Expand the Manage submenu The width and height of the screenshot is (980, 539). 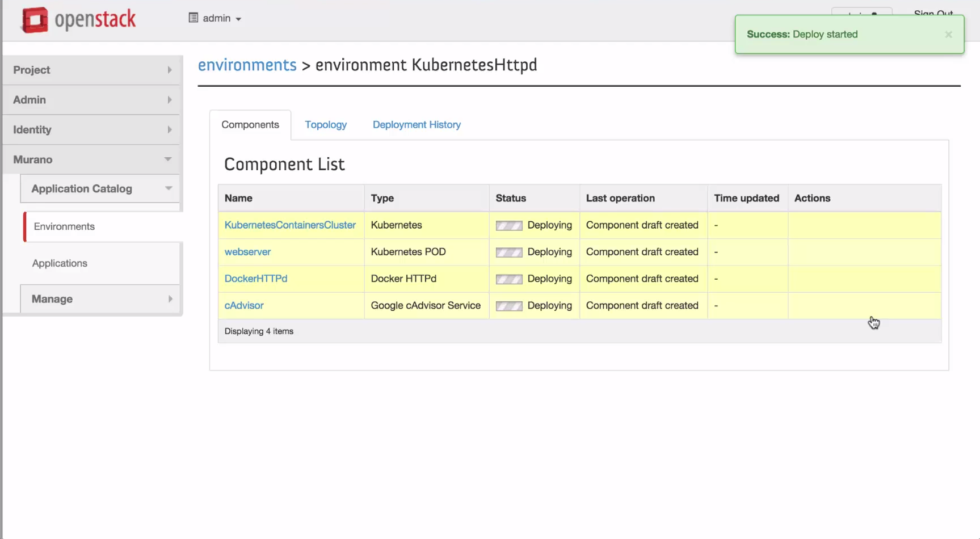click(100, 299)
